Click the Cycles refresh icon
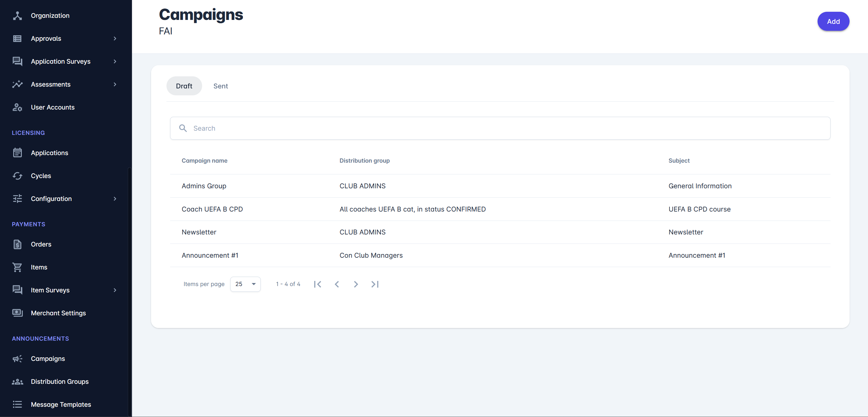The height and width of the screenshot is (417, 868). click(x=17, y=176)
